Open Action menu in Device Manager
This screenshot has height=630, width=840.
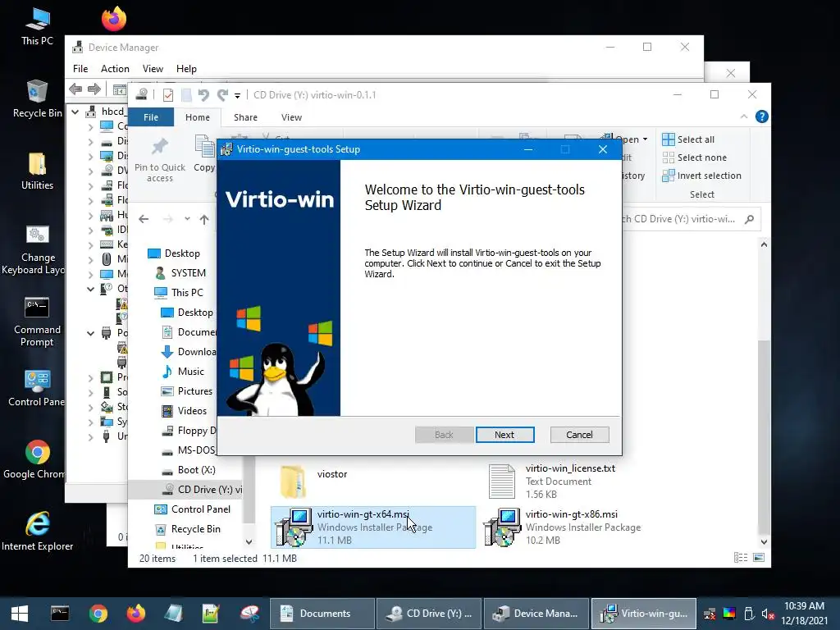pos(115,69)
